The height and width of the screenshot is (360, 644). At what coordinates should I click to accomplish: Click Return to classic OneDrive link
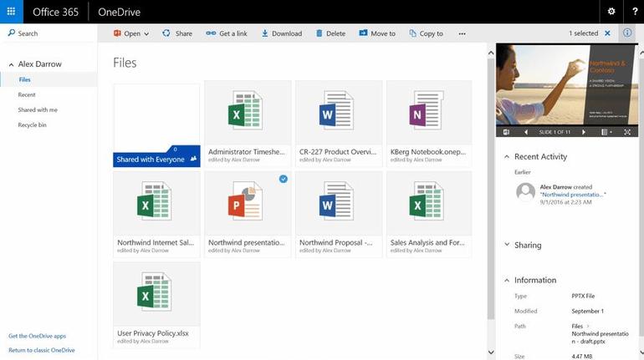point(42,350)
